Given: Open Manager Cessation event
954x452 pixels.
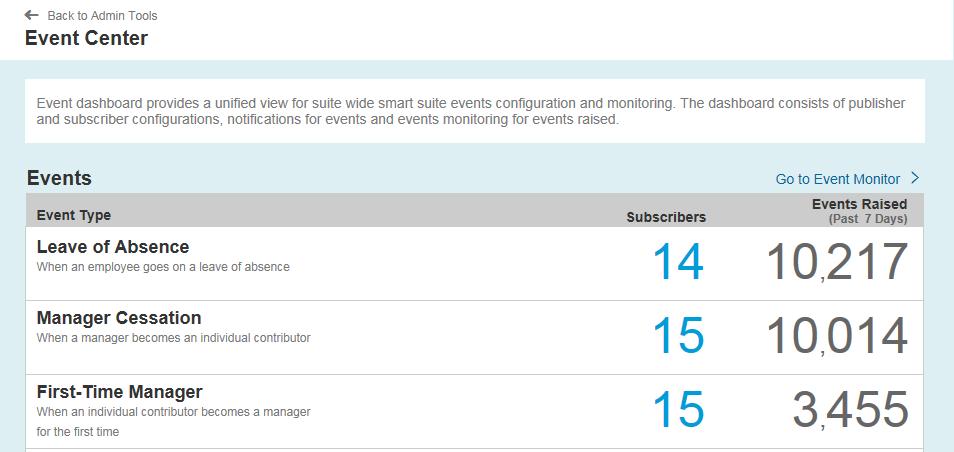Looking at the screenshot, I should coord(118,318).
